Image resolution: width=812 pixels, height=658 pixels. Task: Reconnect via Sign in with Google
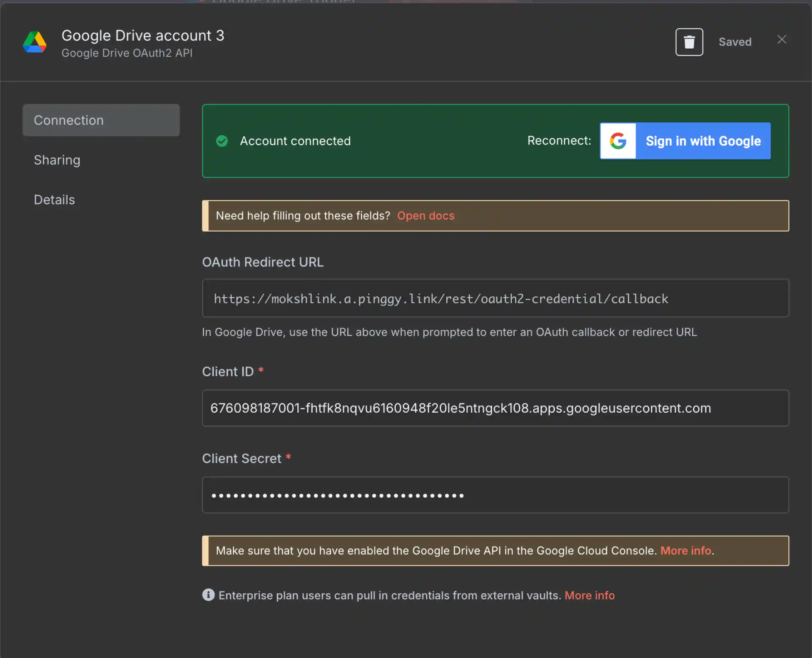point(703,141)
